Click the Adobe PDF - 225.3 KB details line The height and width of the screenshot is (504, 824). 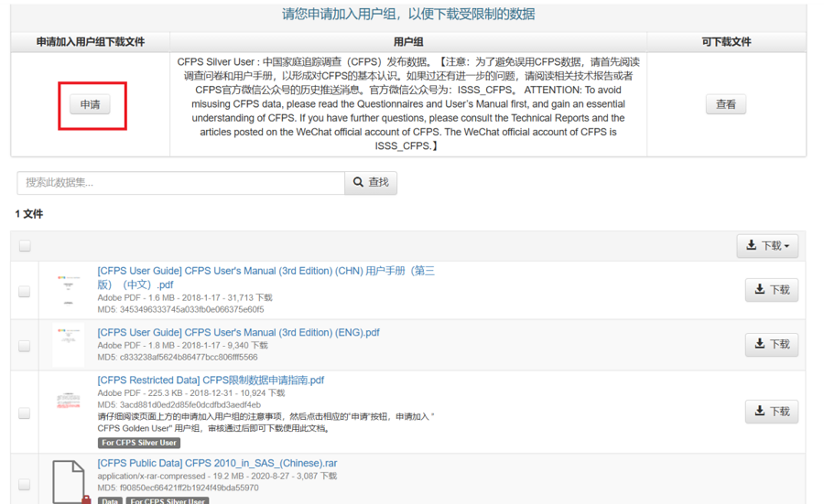[190, 392]
